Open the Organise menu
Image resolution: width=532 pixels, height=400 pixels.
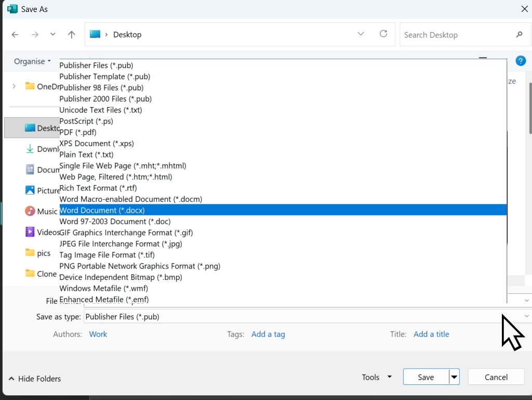click(x=32, y=61)
